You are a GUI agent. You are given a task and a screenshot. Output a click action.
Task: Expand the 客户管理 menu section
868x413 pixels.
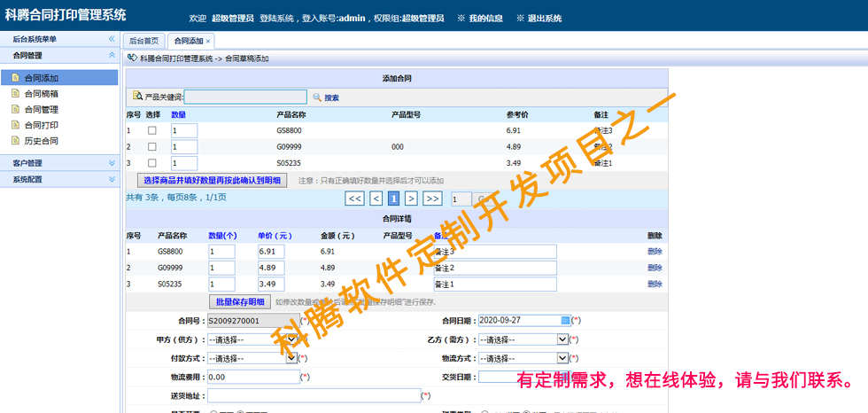(x=59, y=163)
